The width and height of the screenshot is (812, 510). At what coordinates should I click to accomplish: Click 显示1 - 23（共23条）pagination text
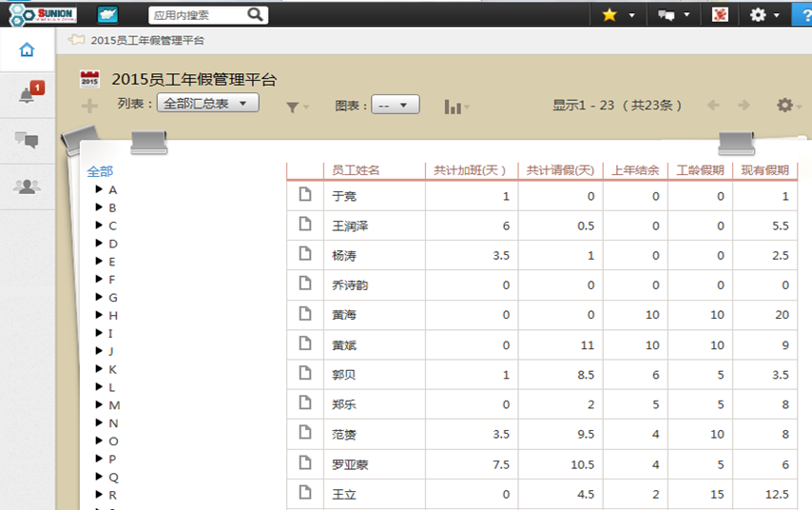[x=617, y=106]
